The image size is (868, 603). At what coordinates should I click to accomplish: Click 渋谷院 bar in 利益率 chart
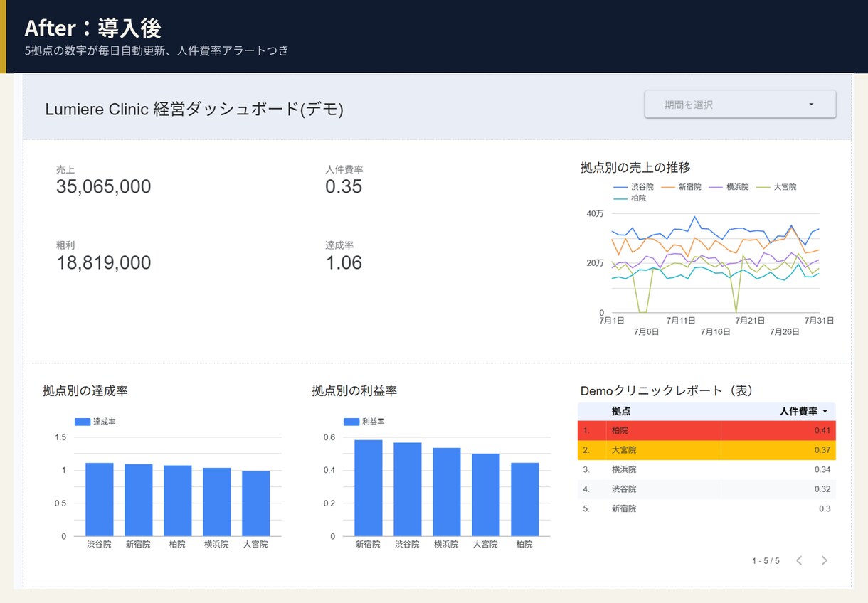point(408,489)
